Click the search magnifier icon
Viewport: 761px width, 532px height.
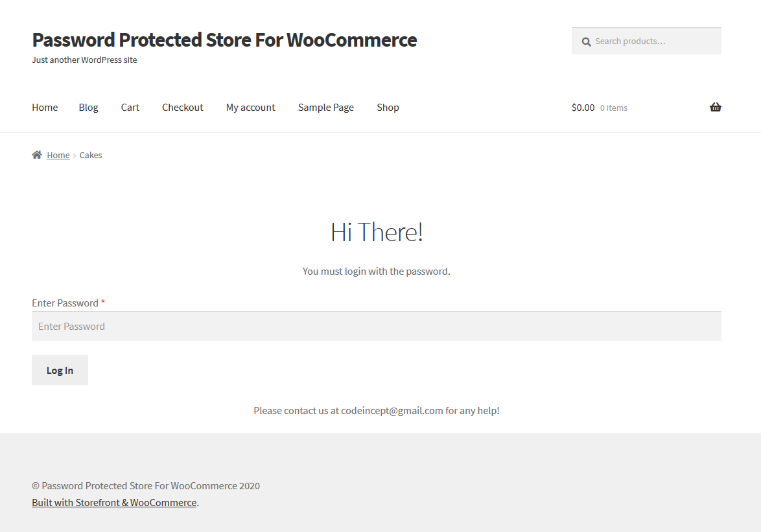[586, 41]
